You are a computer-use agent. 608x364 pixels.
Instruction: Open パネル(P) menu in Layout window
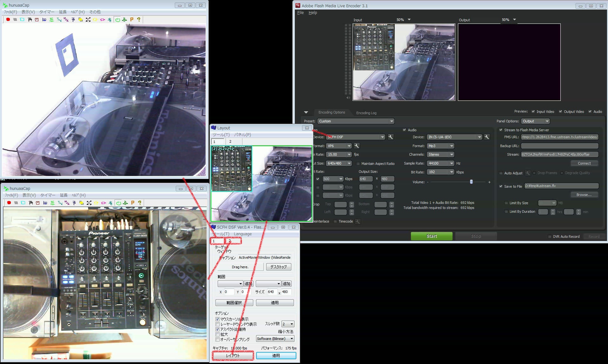point(242,135)
